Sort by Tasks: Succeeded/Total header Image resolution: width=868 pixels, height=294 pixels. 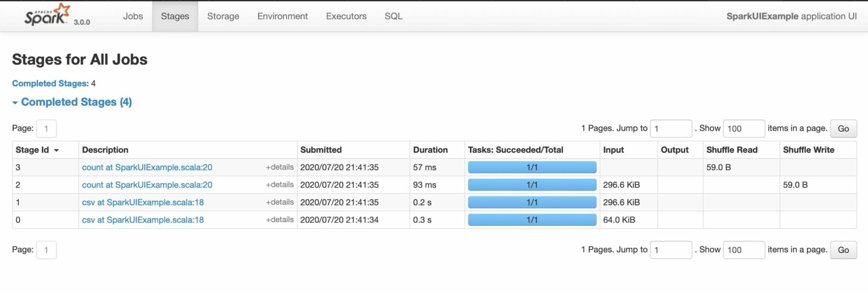[x=515, y=150]
